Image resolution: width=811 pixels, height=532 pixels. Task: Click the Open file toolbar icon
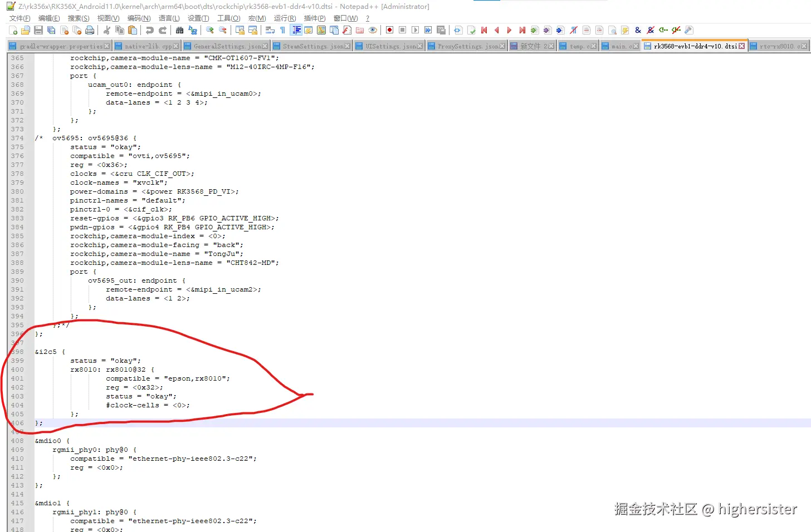[26, 30]
